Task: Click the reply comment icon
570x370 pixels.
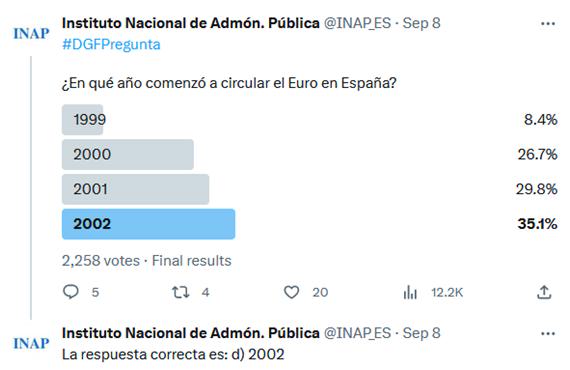Action: [71, 292]
